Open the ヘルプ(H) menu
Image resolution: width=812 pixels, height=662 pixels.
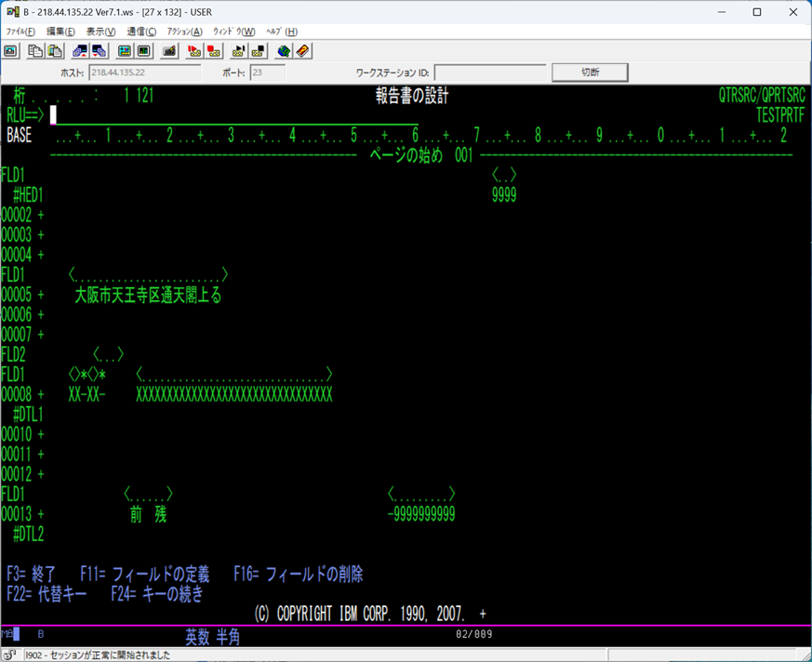click(x=282, y=32)
